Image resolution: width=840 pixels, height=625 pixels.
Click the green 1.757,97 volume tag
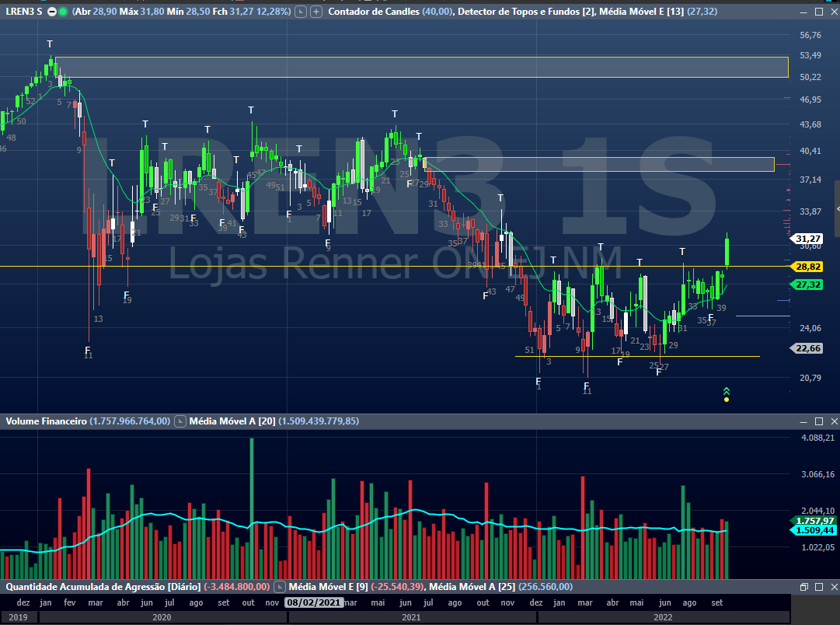pyautogui.click(x=814, y=521)
